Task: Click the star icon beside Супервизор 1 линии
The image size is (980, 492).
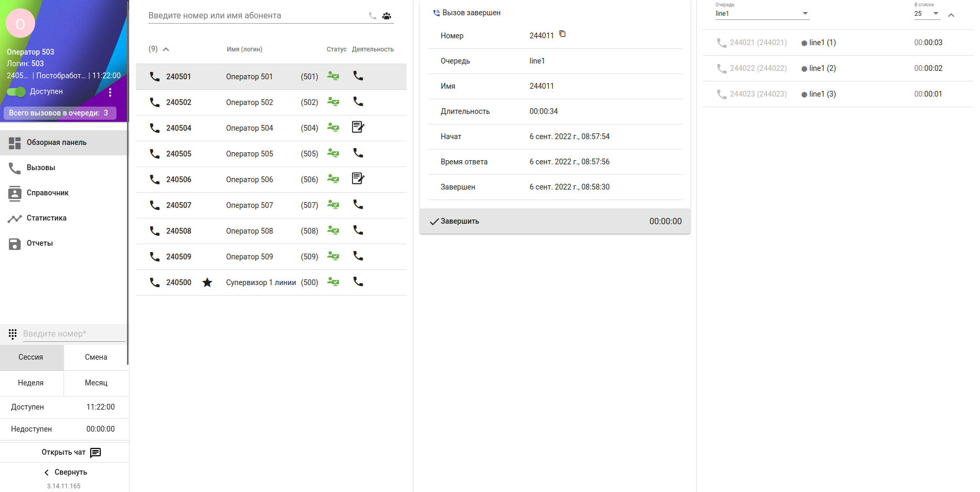Action: click(207, 282)
